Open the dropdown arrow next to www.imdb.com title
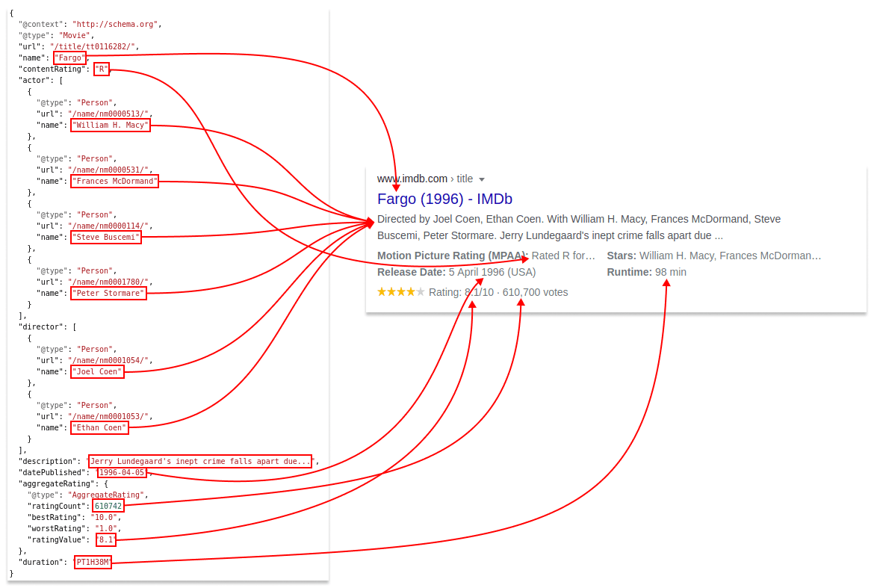874x588 pixels. pyautogui.click(x=482, y=179)
